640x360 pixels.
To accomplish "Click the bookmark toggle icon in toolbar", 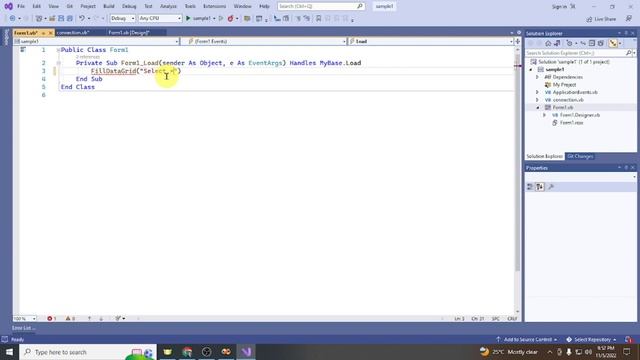I will pos(318,18).
